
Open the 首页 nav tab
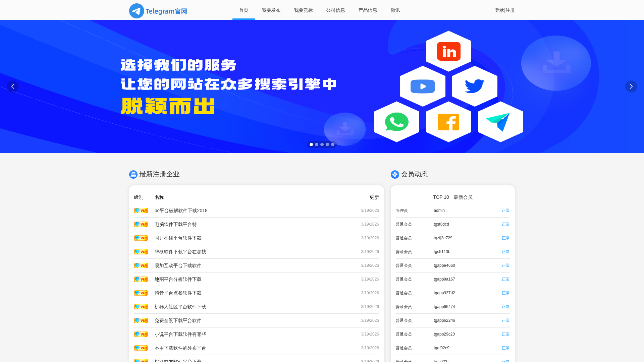pos(244,10)
